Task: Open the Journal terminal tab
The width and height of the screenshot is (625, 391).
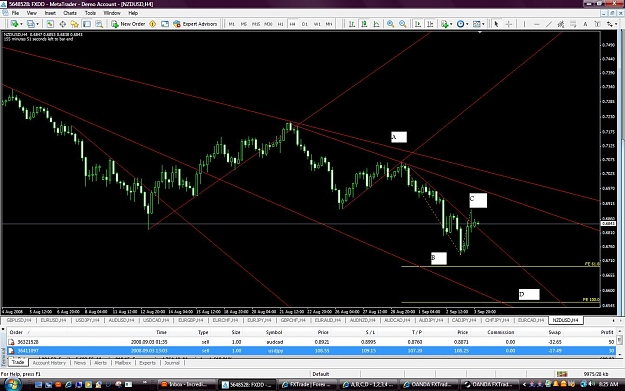Action: pos(172,363)
